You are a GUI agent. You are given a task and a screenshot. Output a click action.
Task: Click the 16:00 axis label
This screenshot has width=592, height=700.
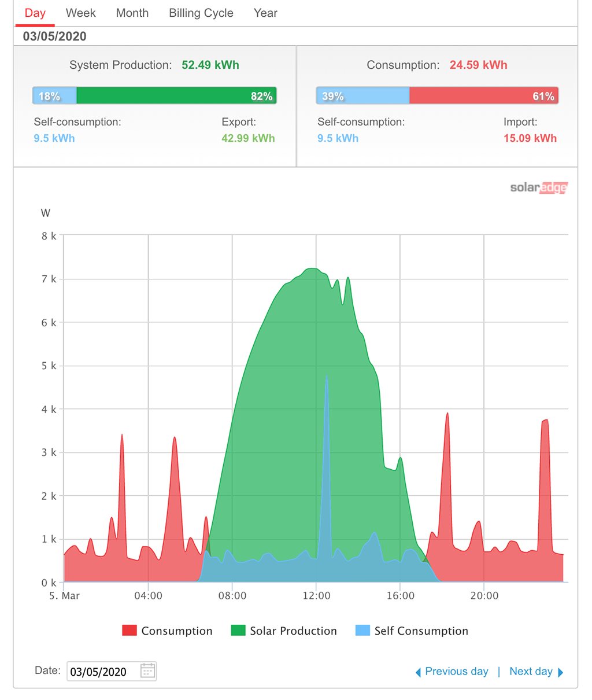[x=401, y=596]
